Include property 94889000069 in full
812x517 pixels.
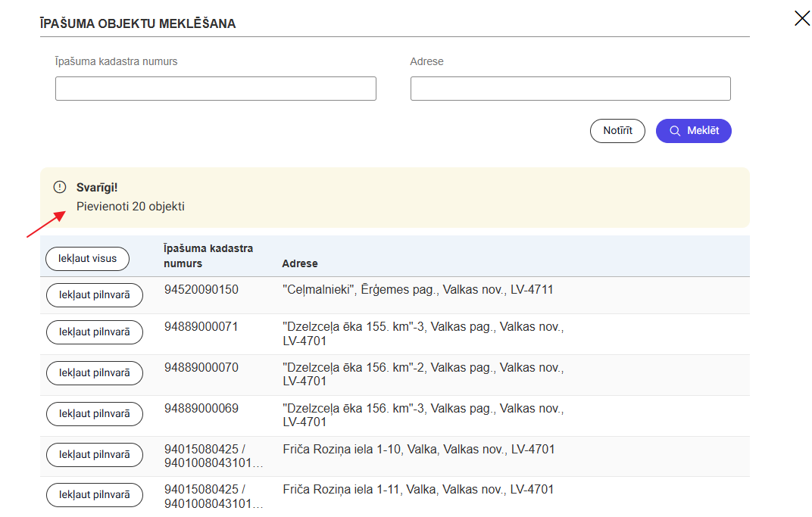pyautogui.click(x=95, y=413)
